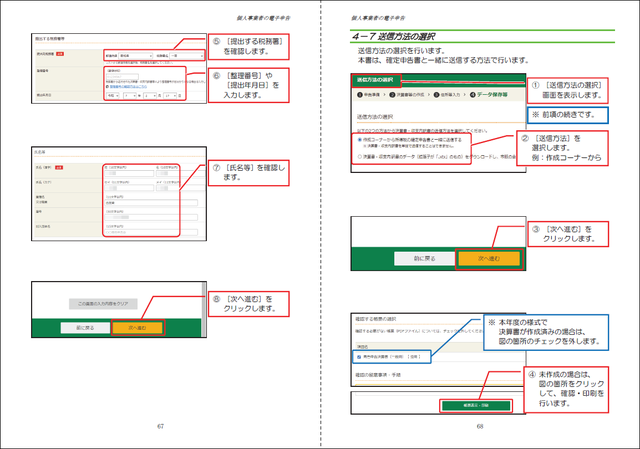
Task: Open the 税務署名 tax office dropdown
Action: click(x=187, y=56)
